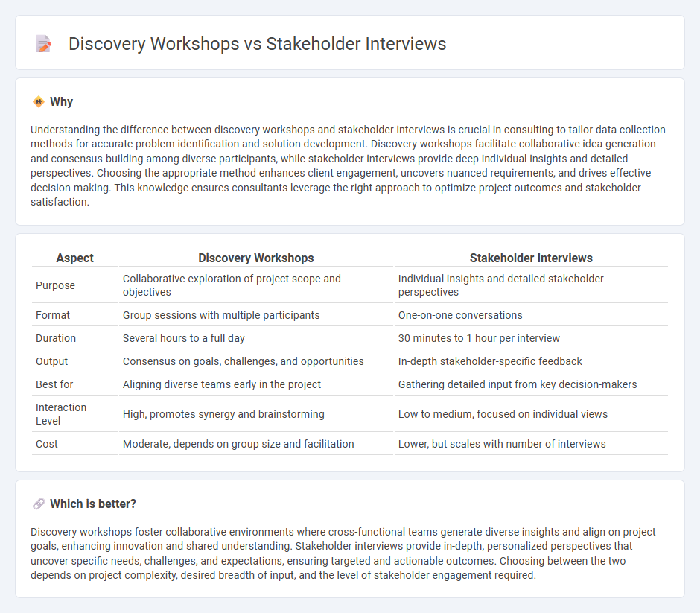Click cell Low to medium, focused on individual views

pyautogui.click(x=531, y=414)
